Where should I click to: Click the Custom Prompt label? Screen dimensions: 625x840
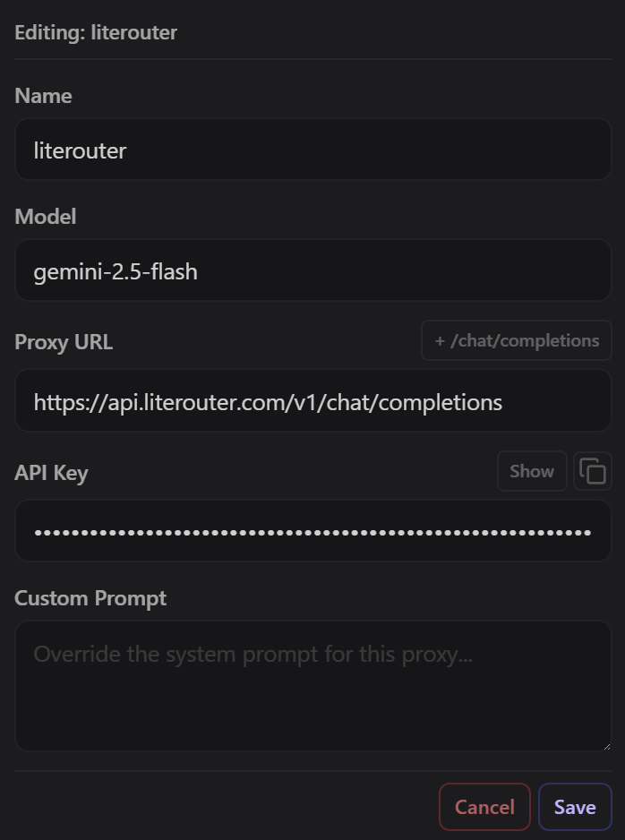(x=90, y=597)
